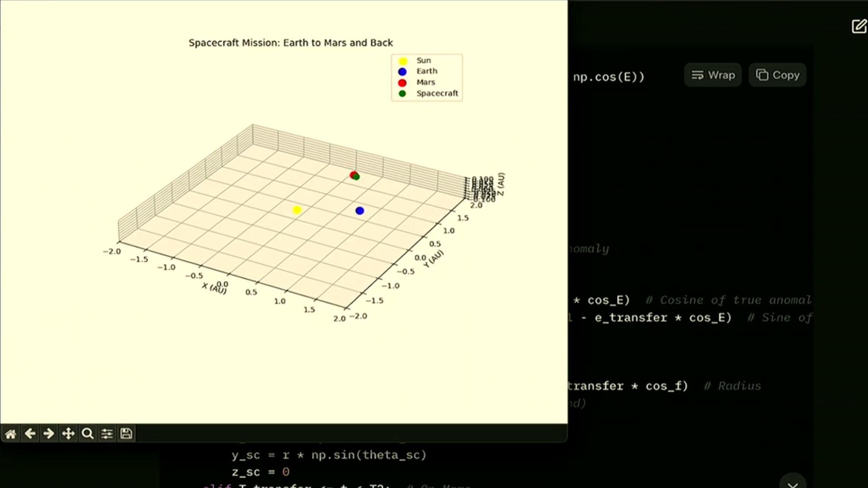Click the edit/pencil icon top right
This screenshot has height=488, width=868.
pos(858,26)
